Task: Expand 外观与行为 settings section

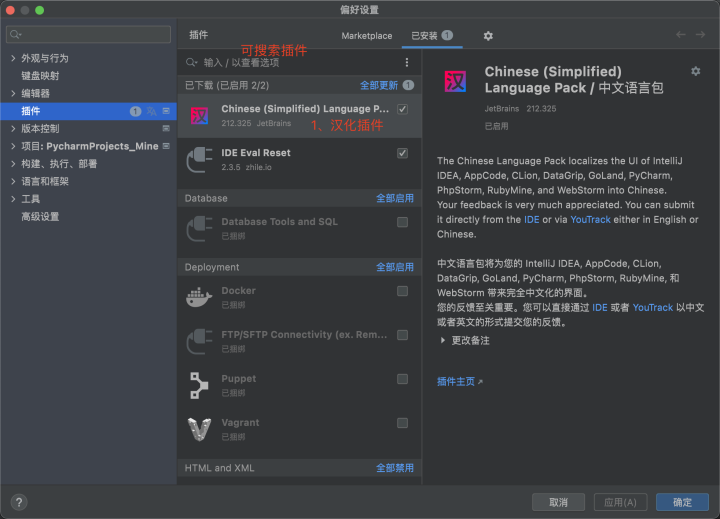Action: 13,58
